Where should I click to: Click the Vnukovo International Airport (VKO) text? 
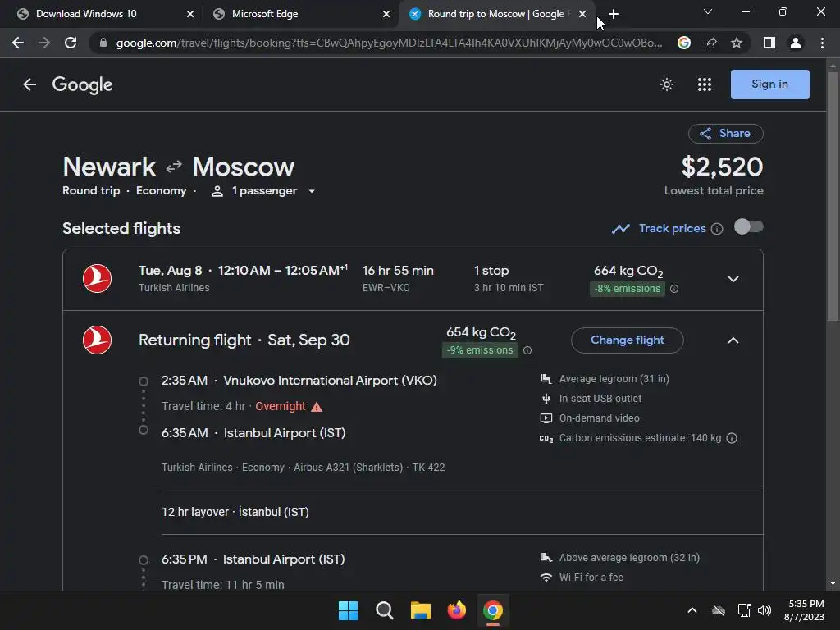point(330,381)
